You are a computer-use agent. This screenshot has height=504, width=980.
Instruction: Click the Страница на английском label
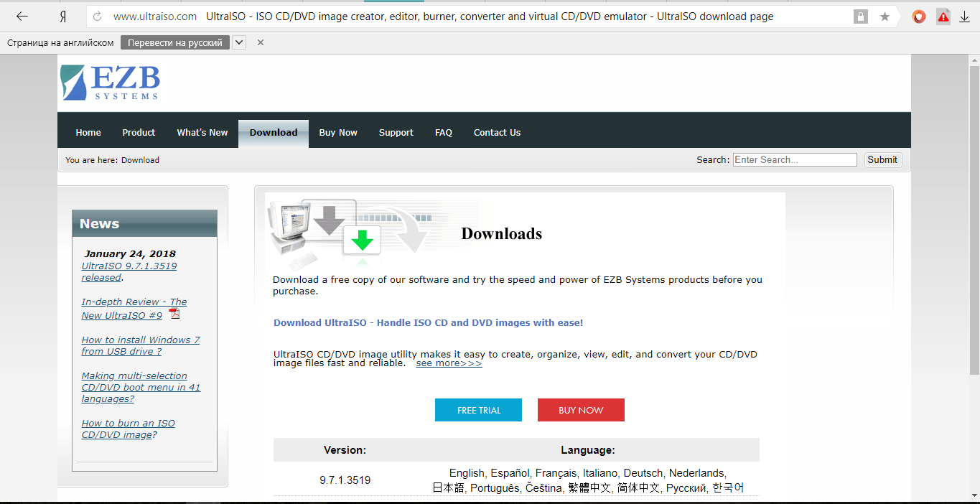tap(60, 43)
